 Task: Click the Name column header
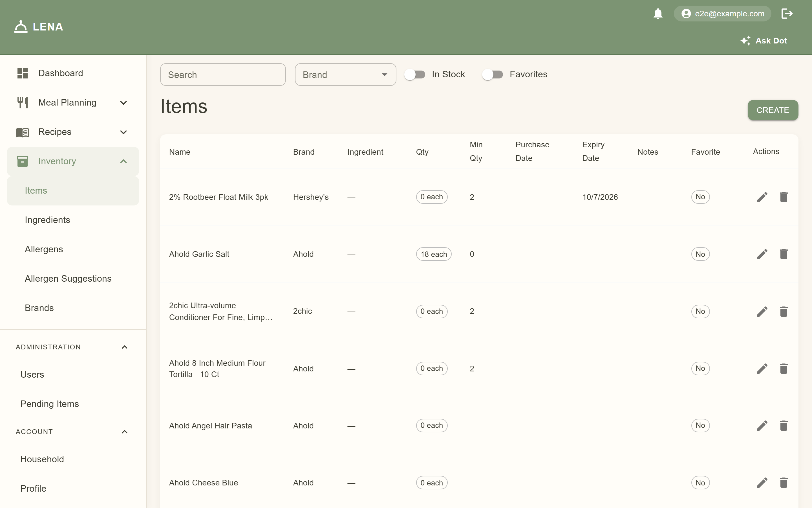[x=180, y=152]
